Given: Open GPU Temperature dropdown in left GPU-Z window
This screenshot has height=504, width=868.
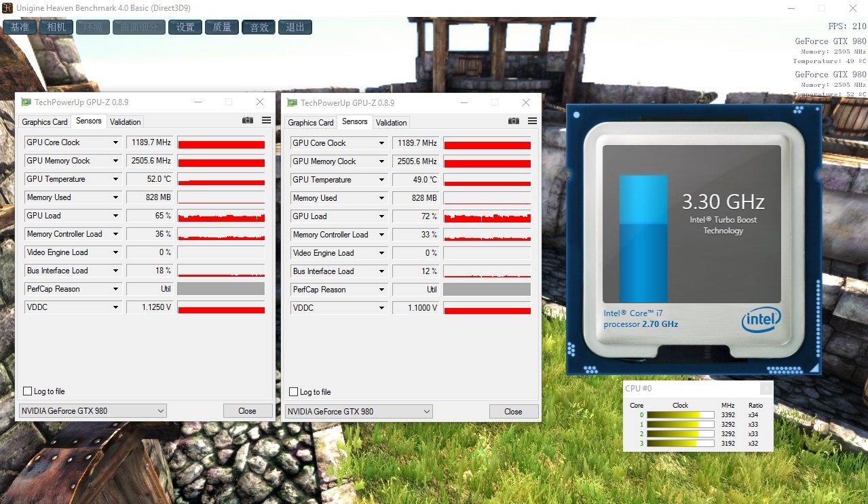Looking at the screenshot, I should pyautogui.click(x=116, y=179).
